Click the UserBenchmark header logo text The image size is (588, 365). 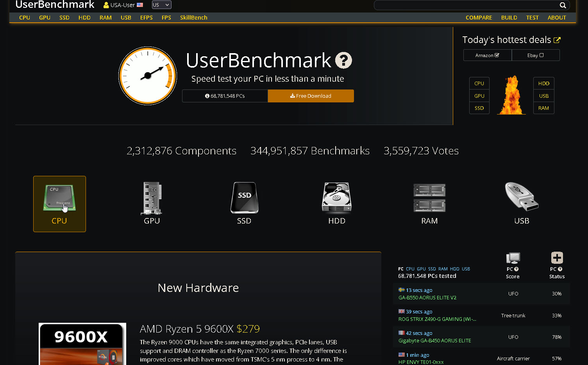[x=55, y=5]
